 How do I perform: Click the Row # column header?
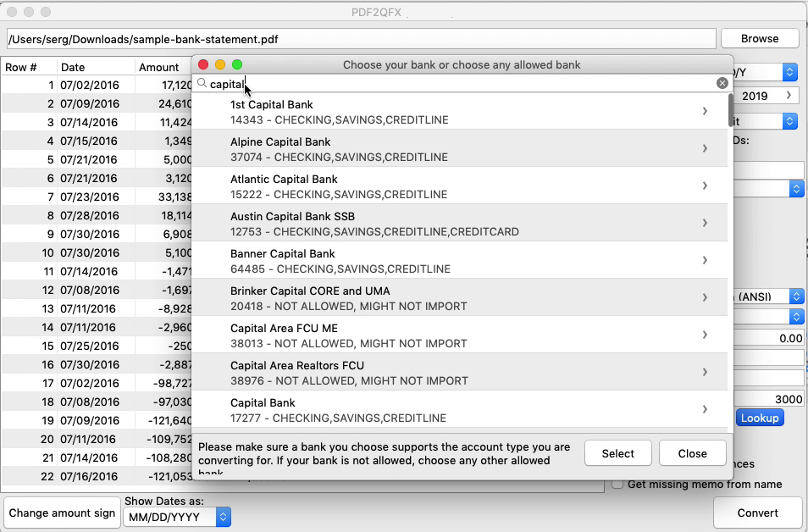[x=21, y=67]
